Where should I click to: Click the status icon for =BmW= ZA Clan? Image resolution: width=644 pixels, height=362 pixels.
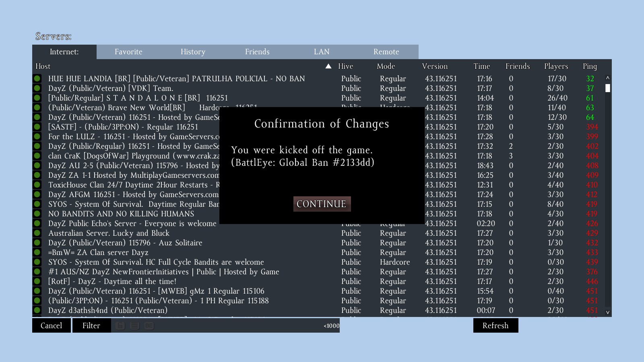tap(37, 252)
